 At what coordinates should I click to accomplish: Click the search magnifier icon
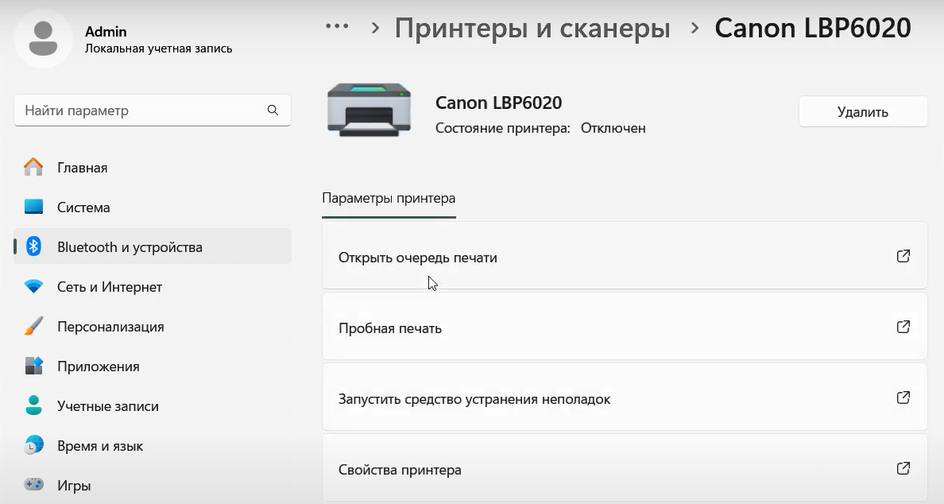click(273, 110)
